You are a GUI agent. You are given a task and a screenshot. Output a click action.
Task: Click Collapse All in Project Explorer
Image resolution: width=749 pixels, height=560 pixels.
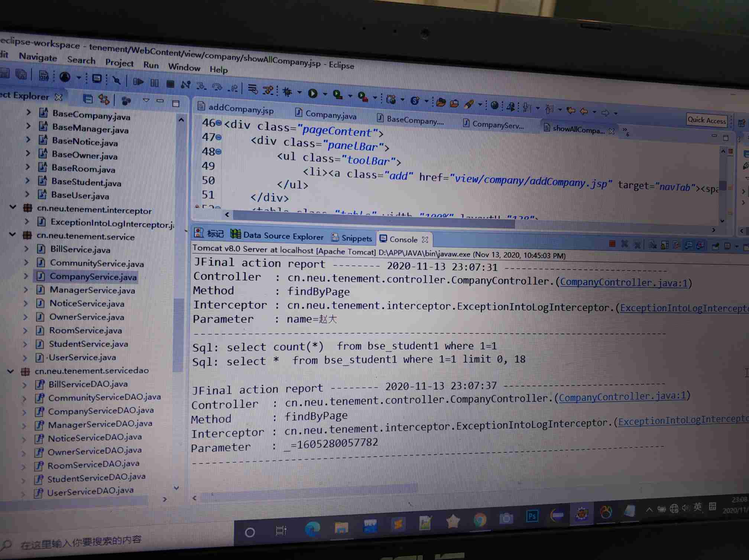(x=88, y=99)
